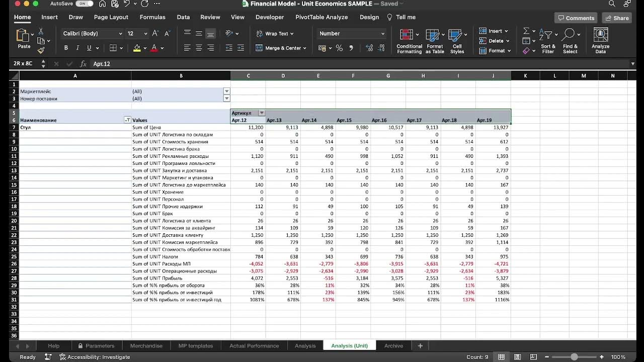Viewport: 644px width, 362px height.
Task: Add a new sheet with plus button
Action: click(420, 346)
